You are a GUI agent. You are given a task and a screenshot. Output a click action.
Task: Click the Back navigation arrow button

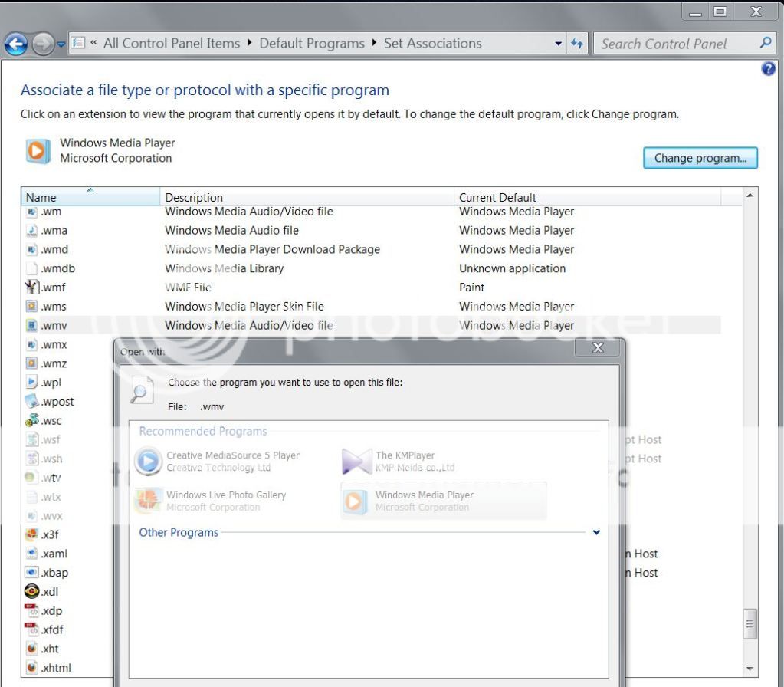tap(16, 44)
